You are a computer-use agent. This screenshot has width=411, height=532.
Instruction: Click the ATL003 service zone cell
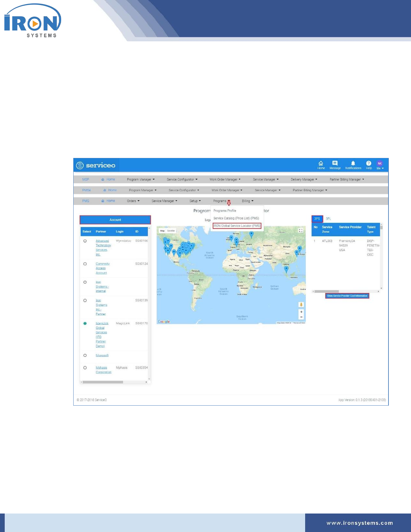[x=327, y=241]
